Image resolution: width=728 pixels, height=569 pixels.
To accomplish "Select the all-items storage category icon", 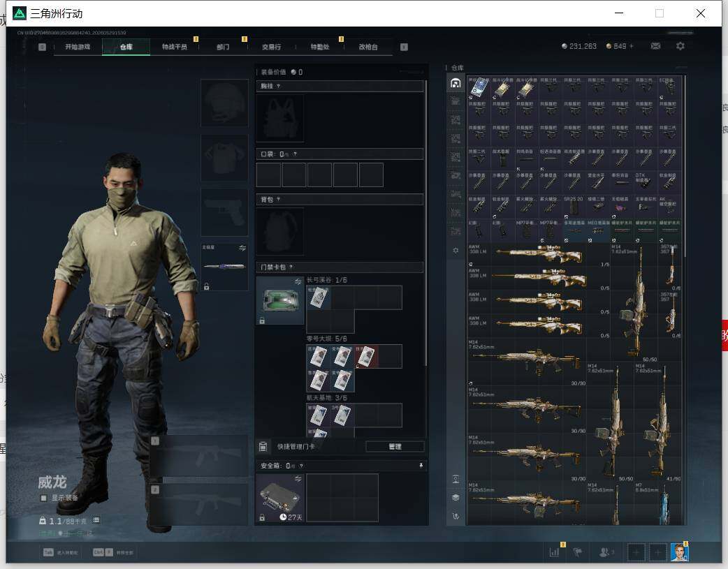I will (x=456, y=83).
